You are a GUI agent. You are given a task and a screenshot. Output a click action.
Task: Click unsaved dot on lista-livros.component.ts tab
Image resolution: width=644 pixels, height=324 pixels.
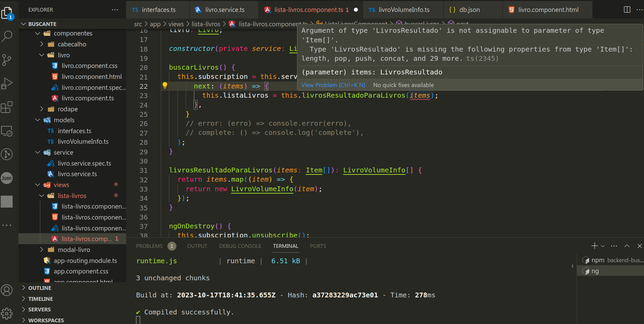click(x=356, y=10)
